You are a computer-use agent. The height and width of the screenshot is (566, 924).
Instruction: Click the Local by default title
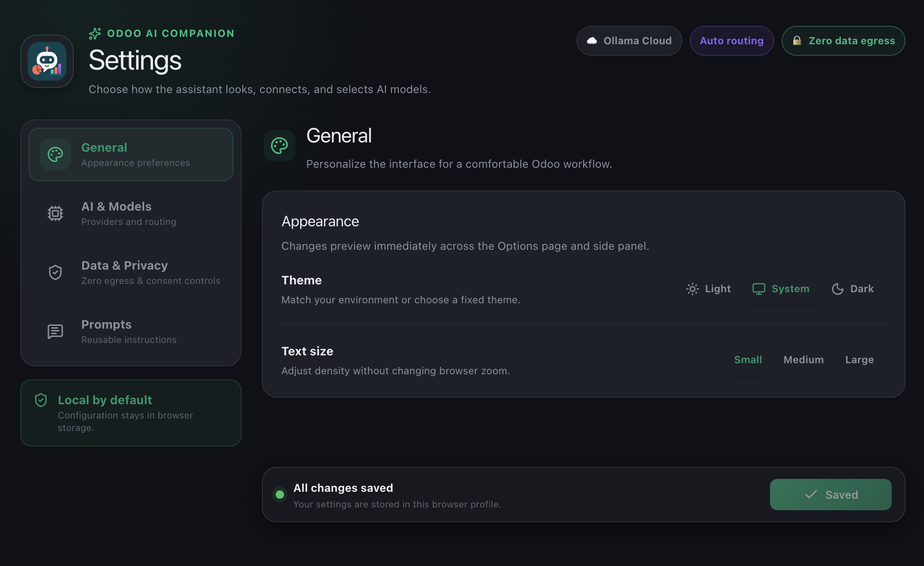(x=105, y=400)
